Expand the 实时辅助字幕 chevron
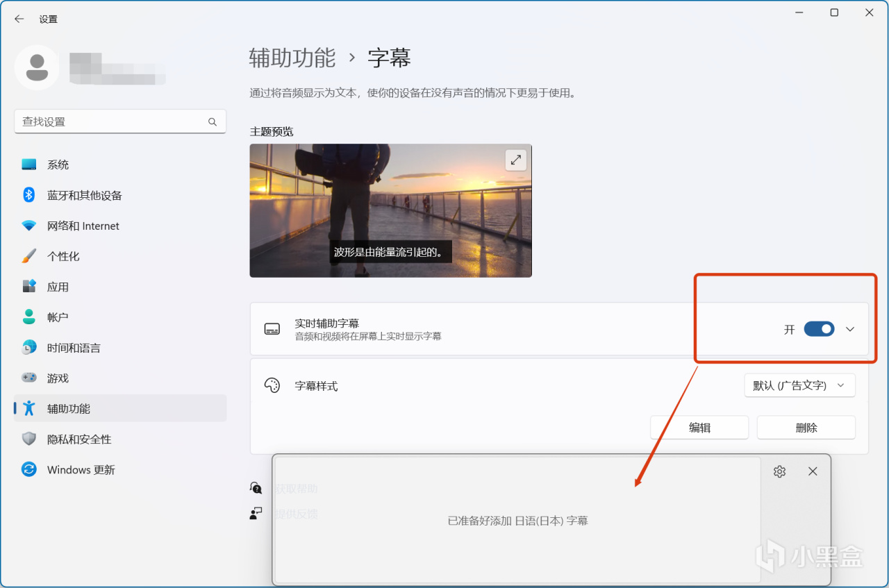 (x=850, y=329)
